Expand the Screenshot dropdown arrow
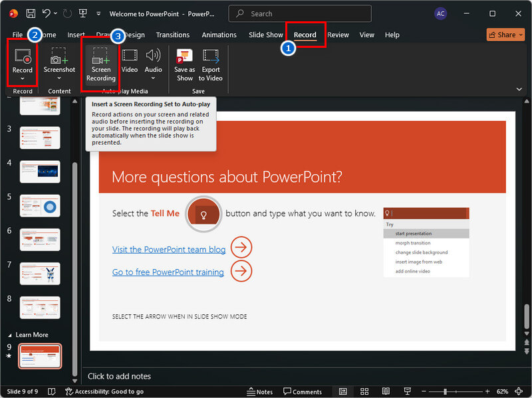The height and width of the screenshot is (398, 532). (x=59, y=78)
